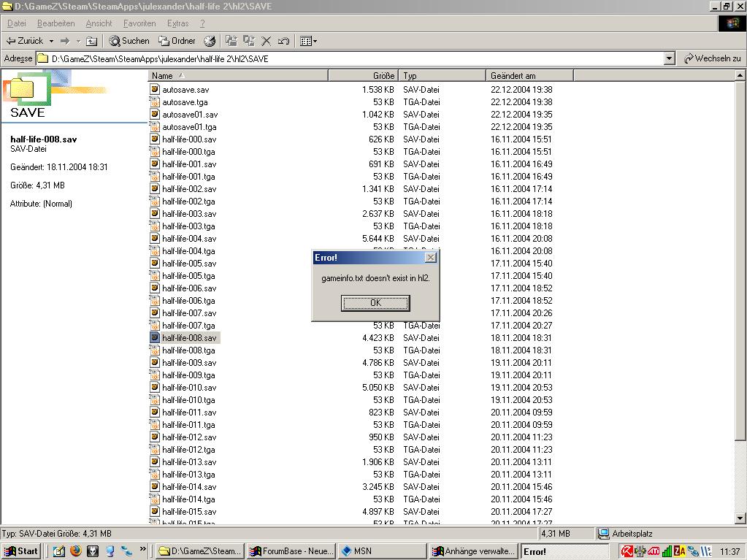Image resolution: width=747 pixels, height=560 pixels.
Task: Open the Zurück history dropdown arrow
Action: [x=51, y=41]
